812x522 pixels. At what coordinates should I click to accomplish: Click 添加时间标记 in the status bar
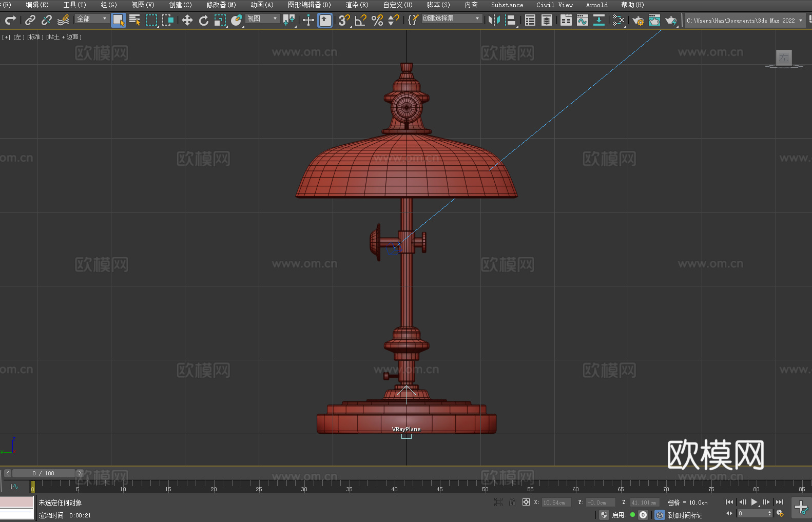[x=684, y=515]
